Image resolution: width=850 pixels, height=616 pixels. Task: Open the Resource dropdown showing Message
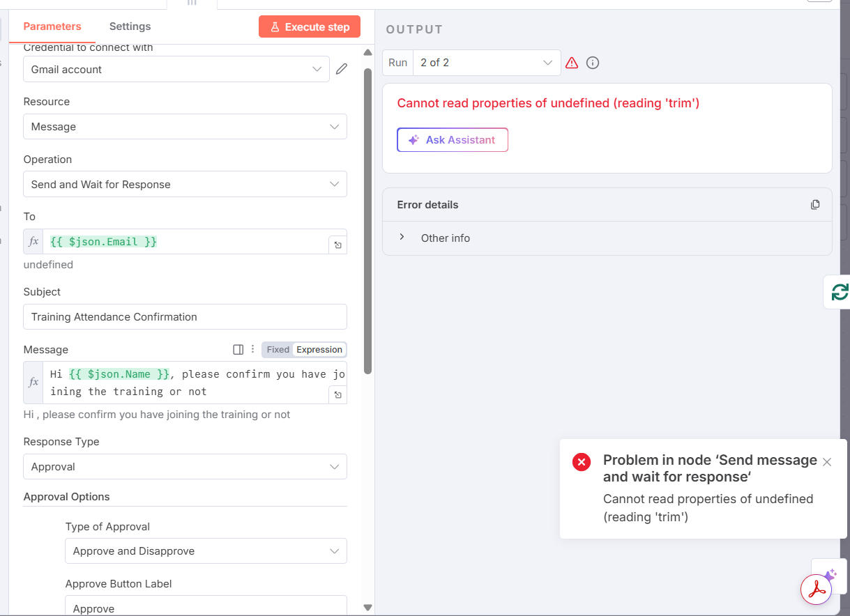(185, 127)
